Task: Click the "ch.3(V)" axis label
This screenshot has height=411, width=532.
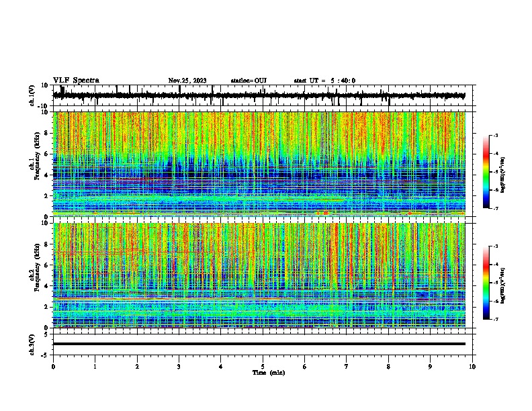Action: 32,345
